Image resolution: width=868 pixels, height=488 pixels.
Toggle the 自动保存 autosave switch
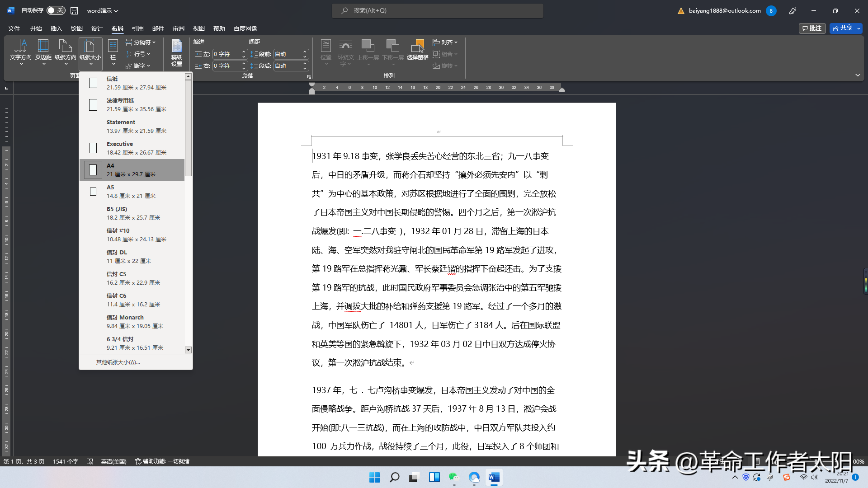pyautogui.click(x=56, y=10)
